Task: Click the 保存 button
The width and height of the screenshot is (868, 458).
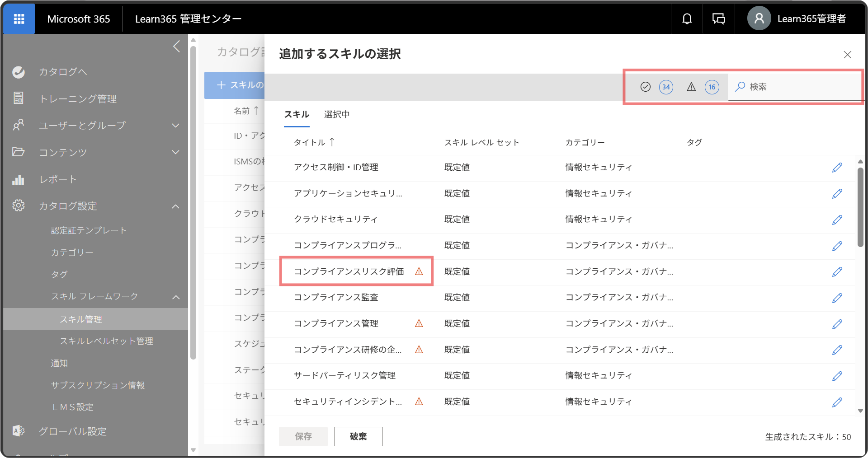Action: (303, 436)
